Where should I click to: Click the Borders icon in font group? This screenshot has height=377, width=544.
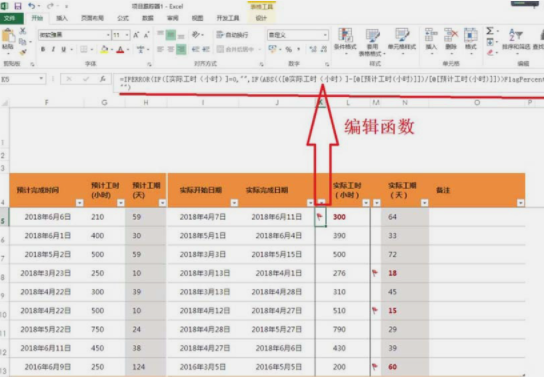(84, 50)
